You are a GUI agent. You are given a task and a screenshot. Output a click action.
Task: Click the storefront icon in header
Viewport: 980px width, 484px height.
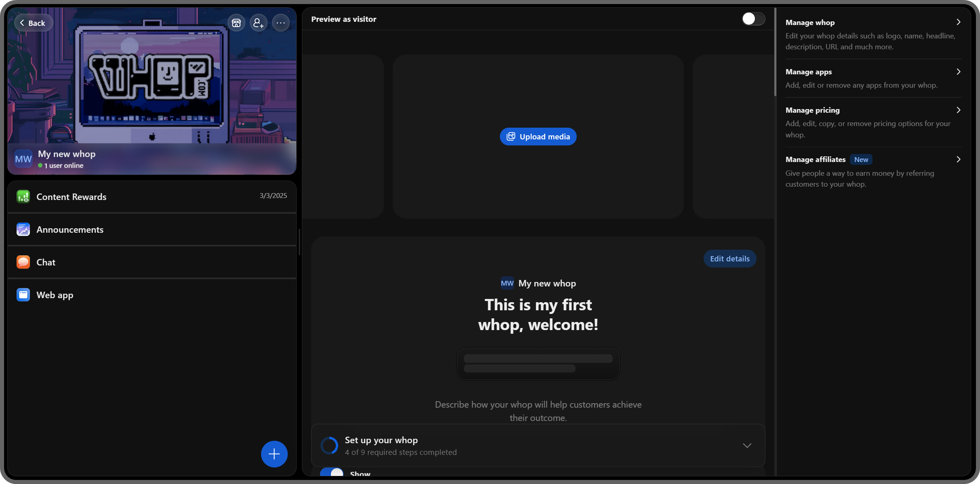236,23
